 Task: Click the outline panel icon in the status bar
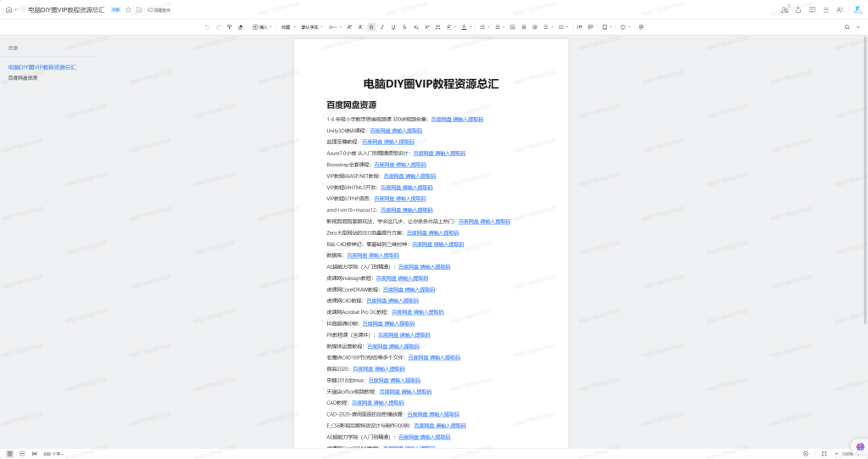tap(10, 453)
